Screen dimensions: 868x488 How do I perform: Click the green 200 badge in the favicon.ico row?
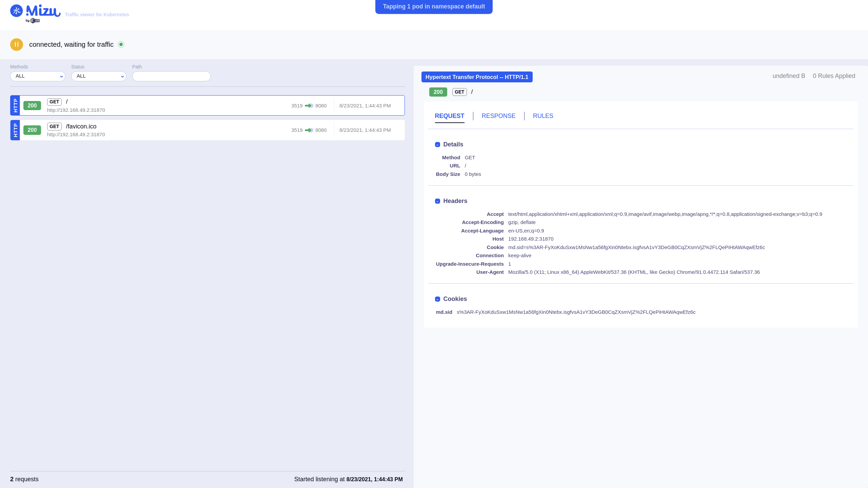pyautogui.click(x=32, y=130)
